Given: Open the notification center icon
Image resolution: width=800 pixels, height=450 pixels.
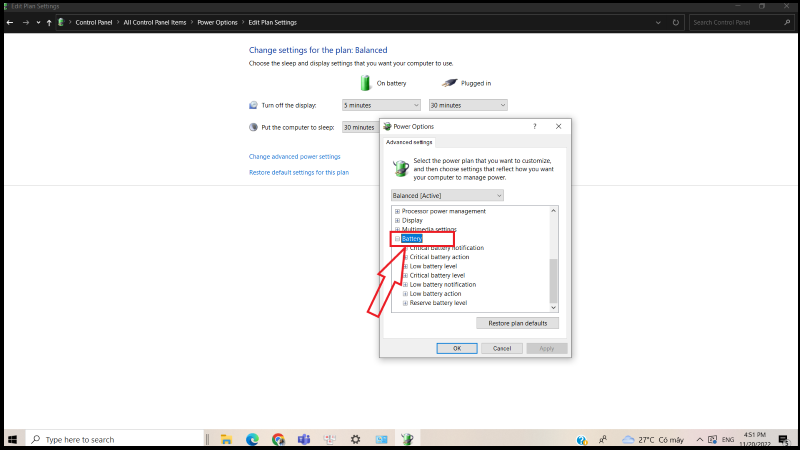Looking at the screenshot, I should [x=784, y=440].
